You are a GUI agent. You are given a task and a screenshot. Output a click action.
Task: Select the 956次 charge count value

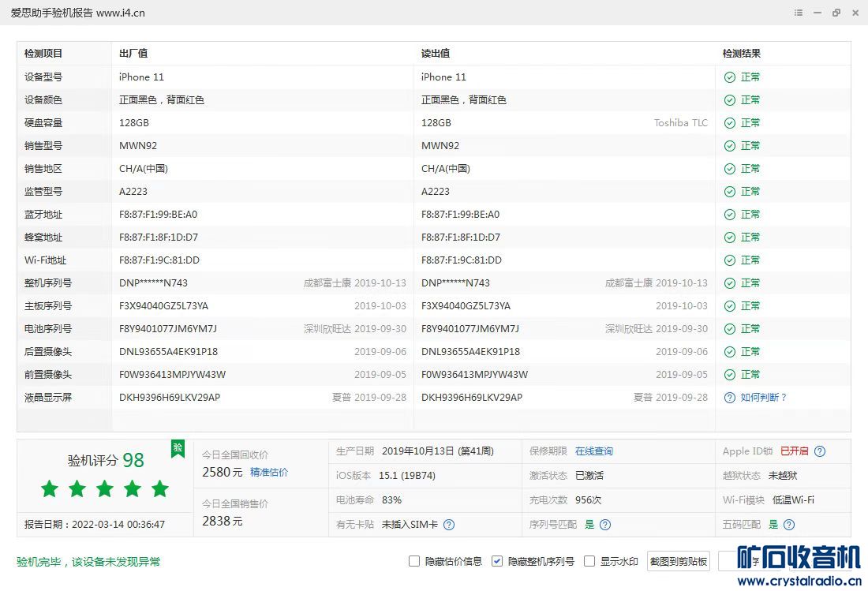tap(589, 499)
